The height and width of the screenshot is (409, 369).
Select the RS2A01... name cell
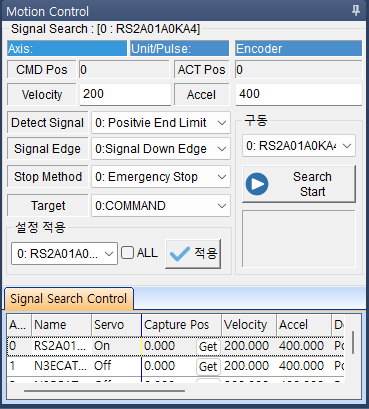coord(61,346)
